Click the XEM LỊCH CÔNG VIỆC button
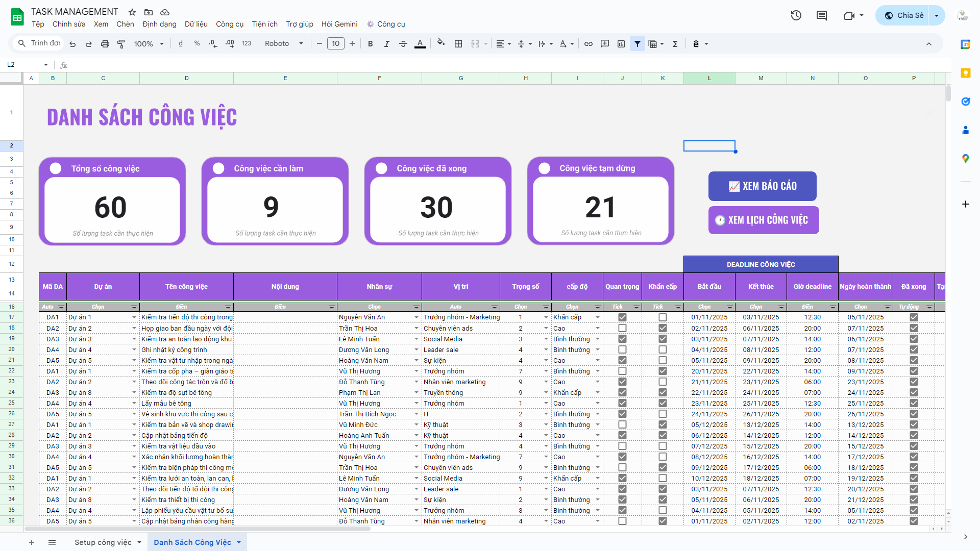980x551 pixels. pyautogui.click(x=764, y=220)
